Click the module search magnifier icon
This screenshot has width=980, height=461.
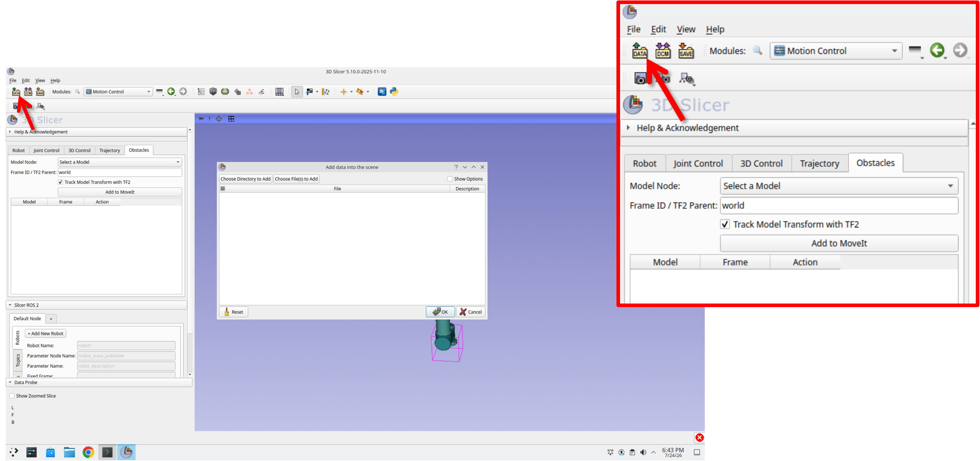[77, 92]
